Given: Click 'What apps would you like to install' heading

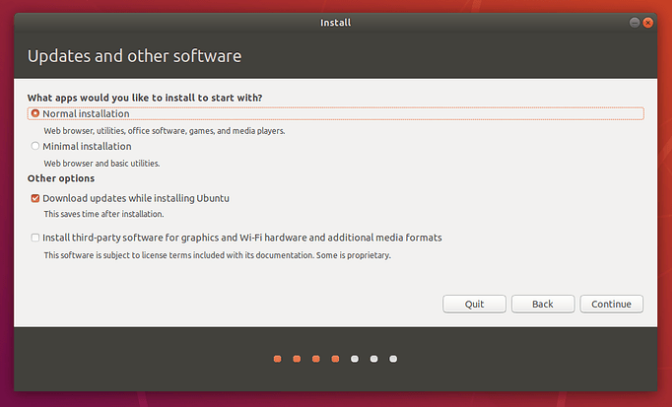Looking at the screenshot, I should (145, 98).
